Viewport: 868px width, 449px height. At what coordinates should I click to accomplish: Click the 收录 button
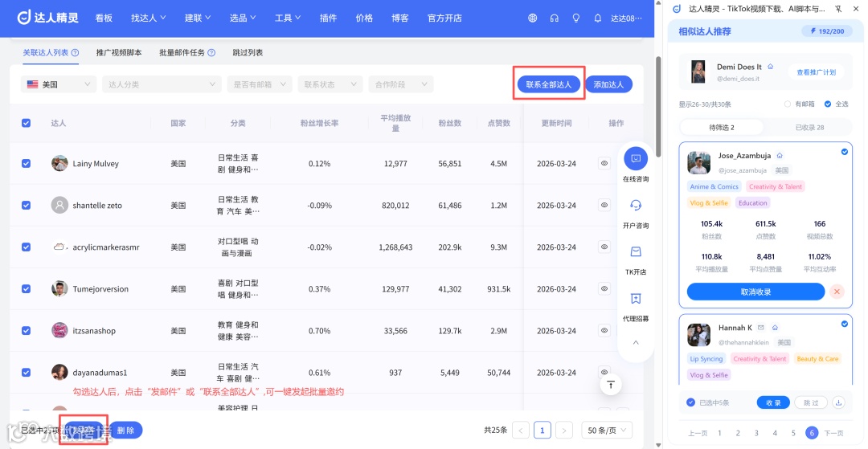(x=773, y=402)
